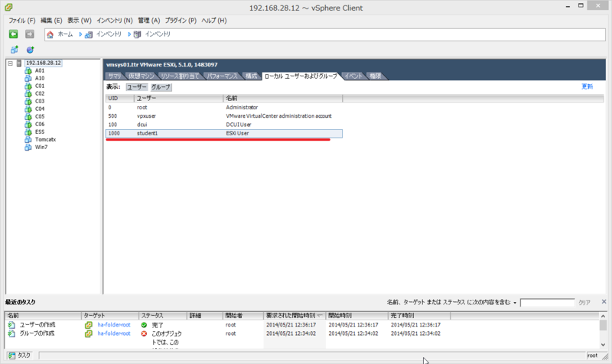This screenshot has height=364, width=612.
Task: Sort by the UID column header
Action: 120,99
